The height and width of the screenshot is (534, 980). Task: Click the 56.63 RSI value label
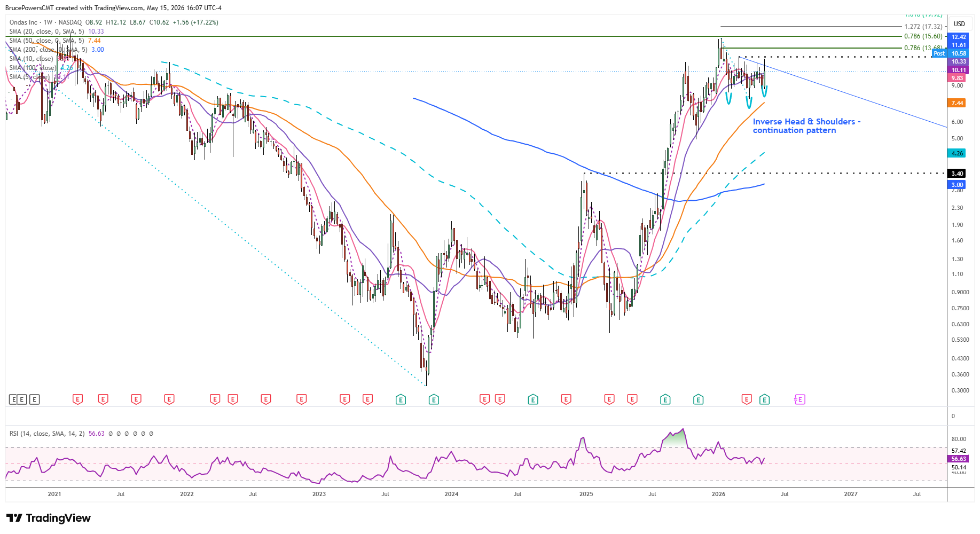pos(959,459)
